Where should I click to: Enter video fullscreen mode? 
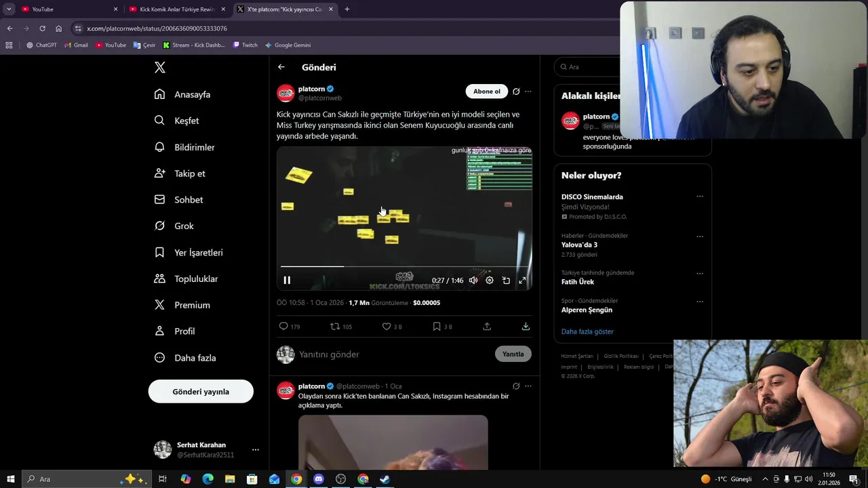522,280
